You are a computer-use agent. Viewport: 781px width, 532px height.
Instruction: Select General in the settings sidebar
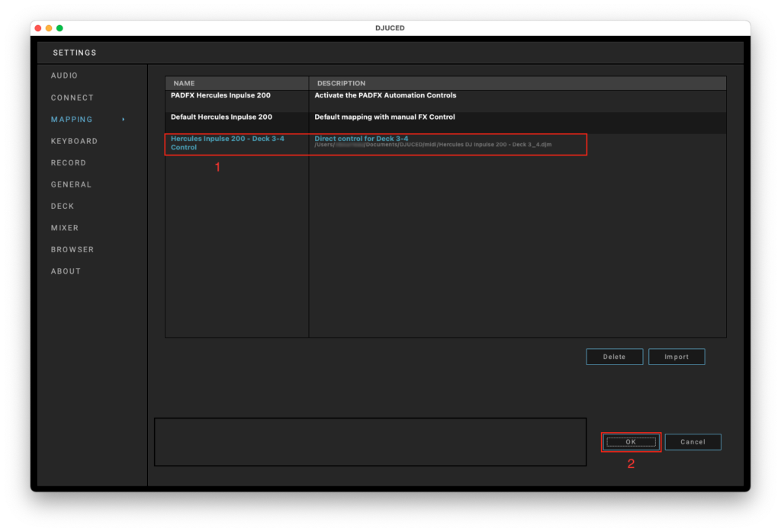click(71, 184)
